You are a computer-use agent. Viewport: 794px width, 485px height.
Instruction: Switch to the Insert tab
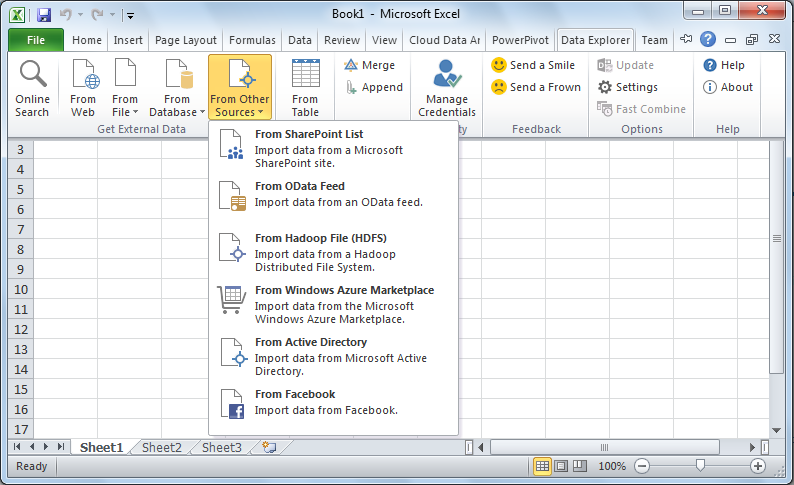[x=128, y=40]
